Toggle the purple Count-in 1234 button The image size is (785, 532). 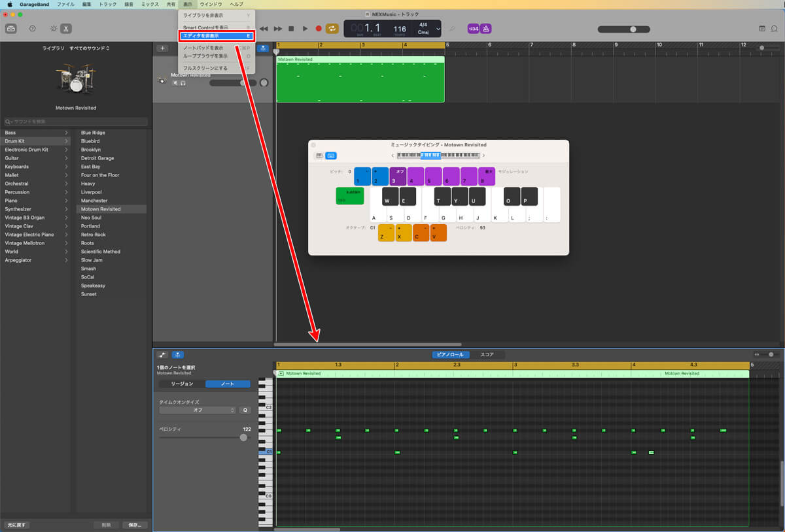tap(473, 29)
